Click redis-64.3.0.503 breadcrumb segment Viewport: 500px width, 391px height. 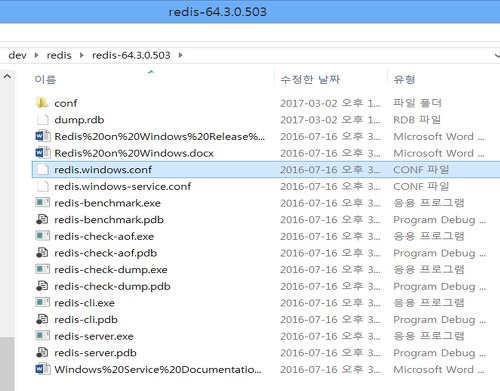[131, 55]
